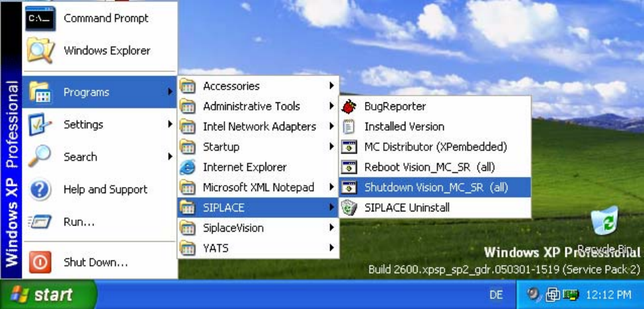Expand the Startup submenu arrow

point(331,146)
